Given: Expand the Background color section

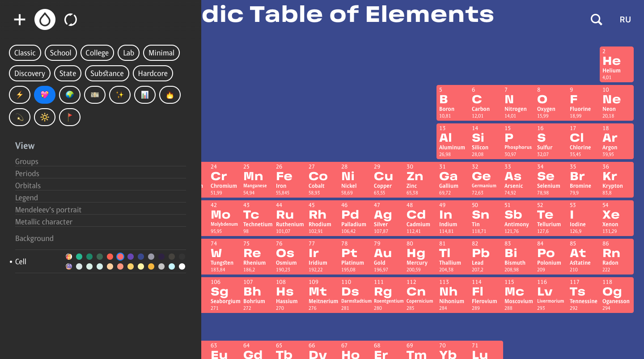Looking at the screenshot, I should [x=34, y=238].
